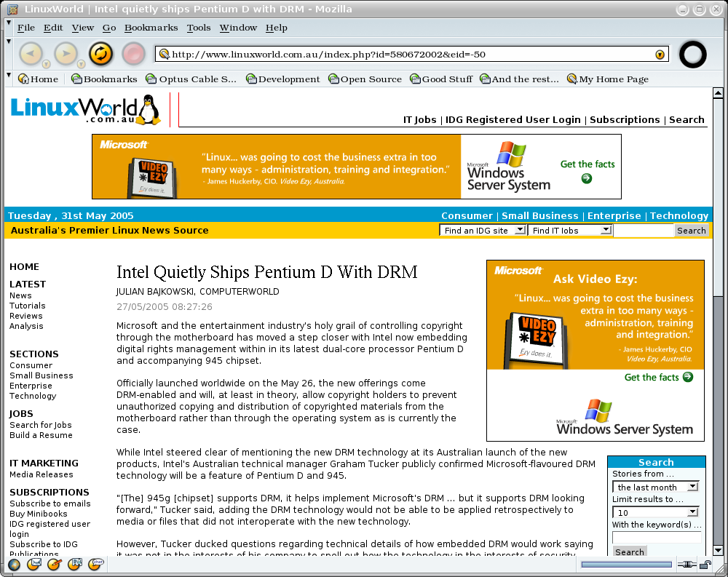
Task: Open the Go menu
Action: pos(108,27)
